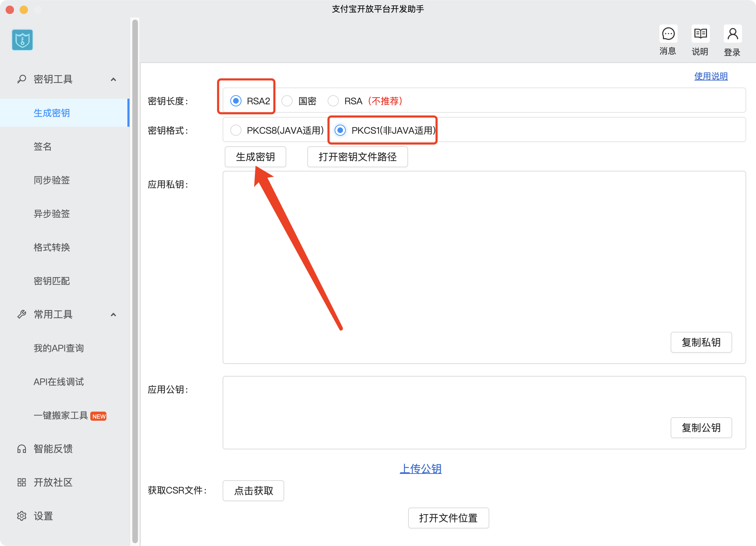Open the 生成密钥 sidebar item
The image size is (756, 546).
coord(64,113)
